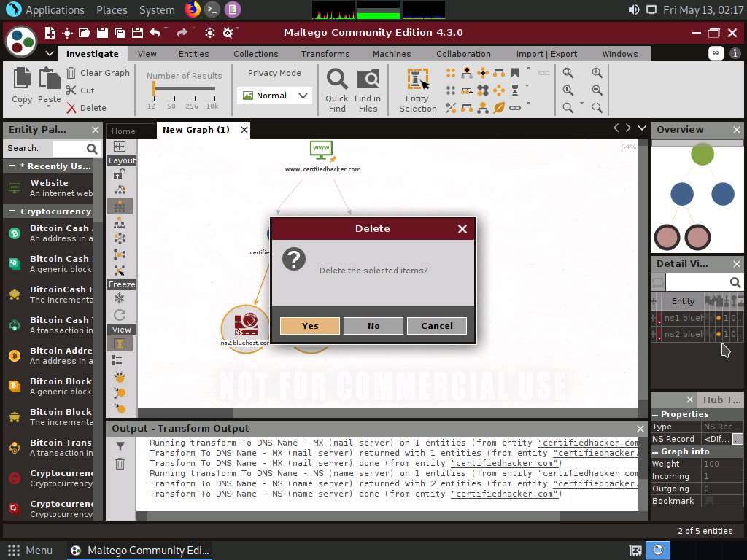Click the zoom to selection icon
The width and height of the screenshot is (747, 560).
coord(597,108)
